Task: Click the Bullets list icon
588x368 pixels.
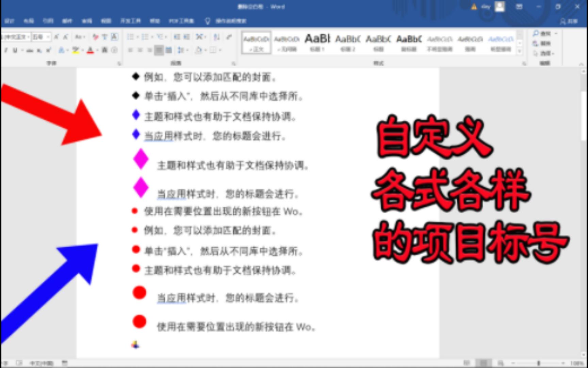Action: pos(130,37)
